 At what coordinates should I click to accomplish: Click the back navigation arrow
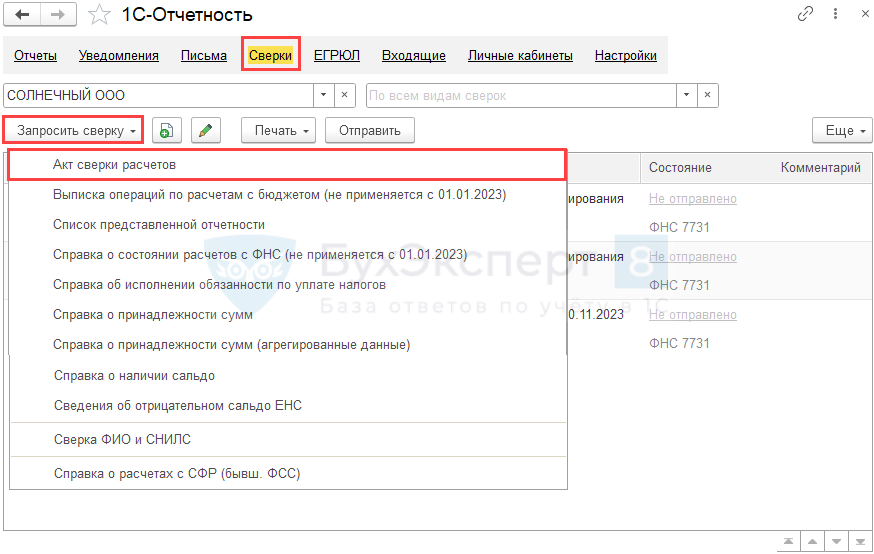tap(22, 15)
